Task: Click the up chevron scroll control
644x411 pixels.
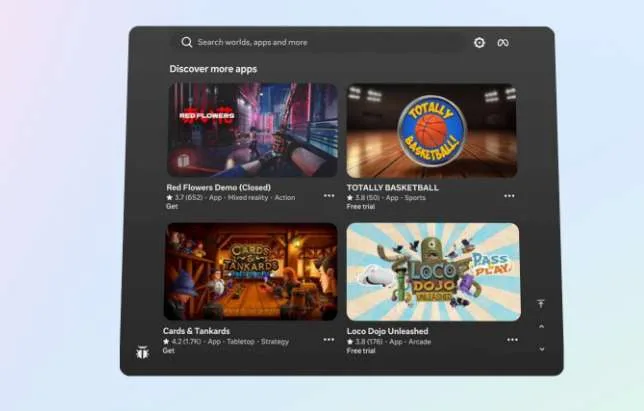Action: [x=542, y=326]
